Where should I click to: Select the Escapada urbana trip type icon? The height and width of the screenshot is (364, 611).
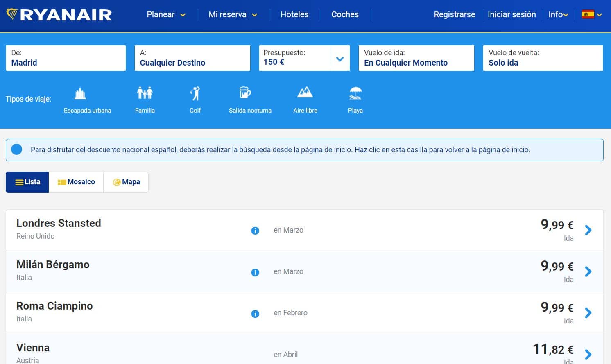(80, 94)
